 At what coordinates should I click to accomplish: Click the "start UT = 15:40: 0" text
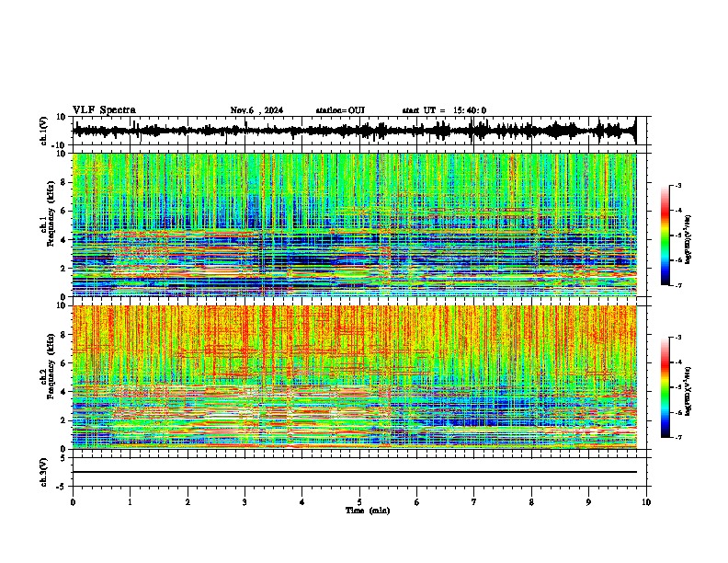pyautogui.click(x=444, y=110)
